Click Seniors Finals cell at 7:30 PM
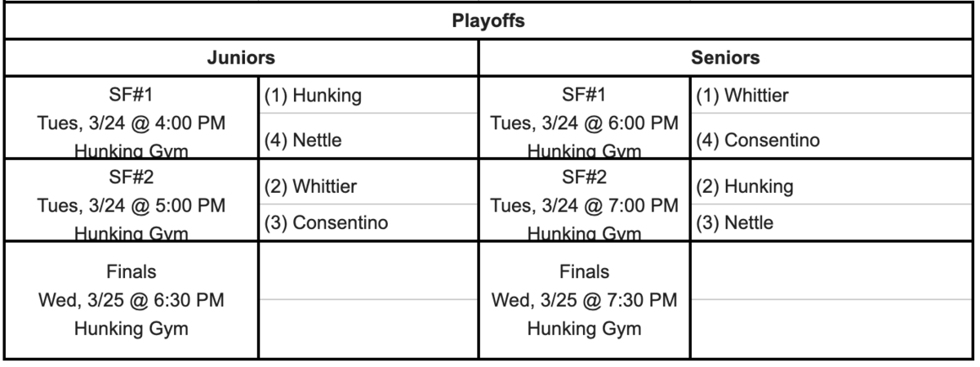This screenshot has width=980, height=367. [584, 302]
